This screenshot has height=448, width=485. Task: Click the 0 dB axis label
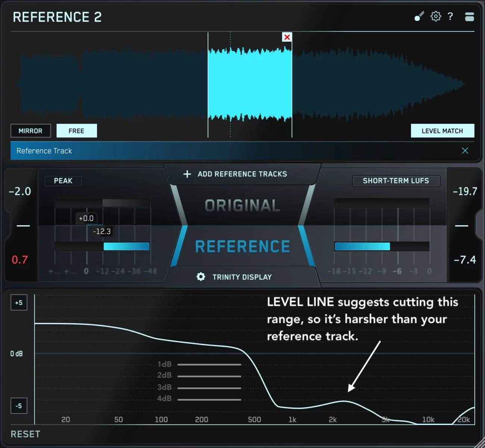(x=16, y=354)
